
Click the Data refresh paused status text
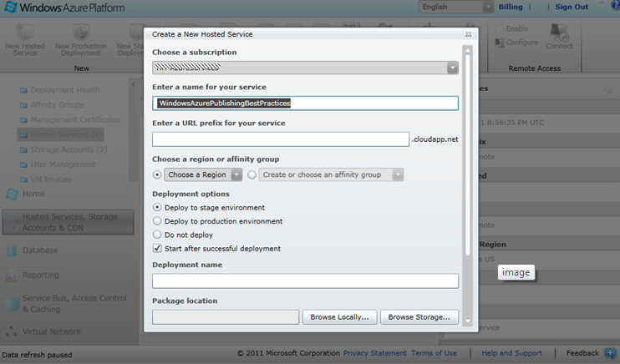click(37, 355)
